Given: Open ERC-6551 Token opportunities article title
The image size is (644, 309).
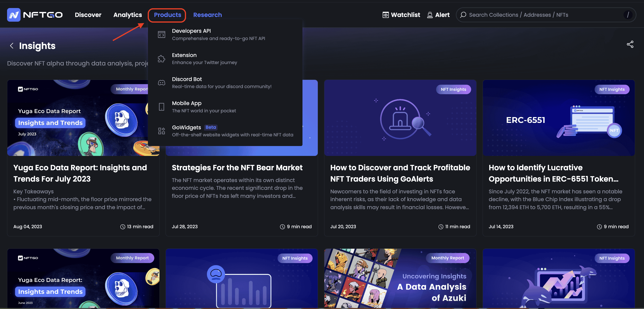Looking at the screenshot, I should (553, 173).
